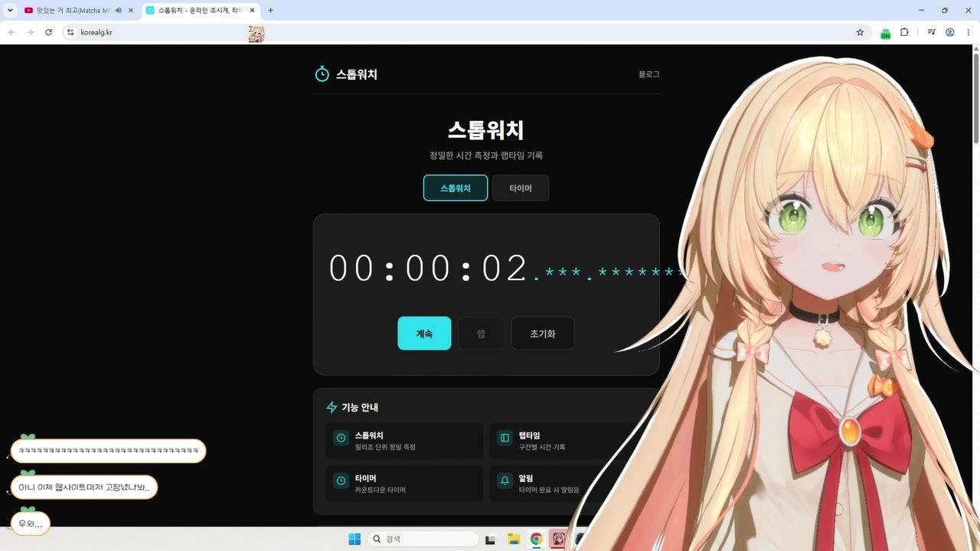Click the address bar showing korealg.kr

467,32
